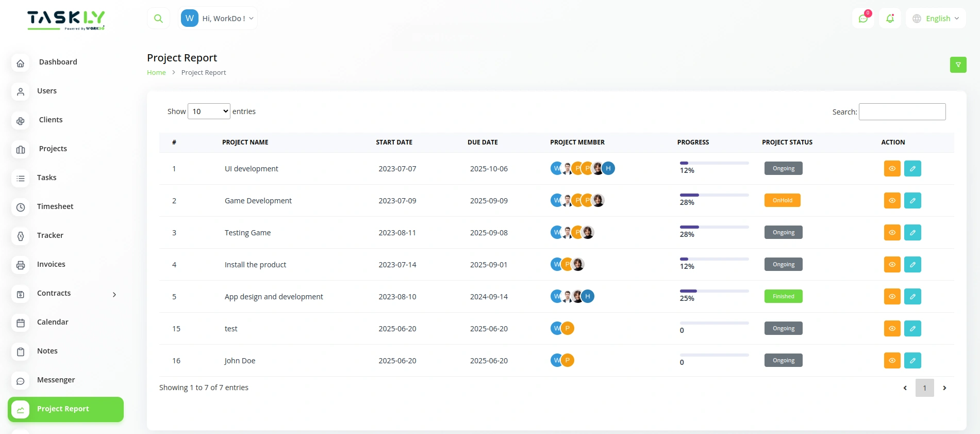Click eye icon for John Doe project
The height and width of the screenshot is (434, 980).
892,361
